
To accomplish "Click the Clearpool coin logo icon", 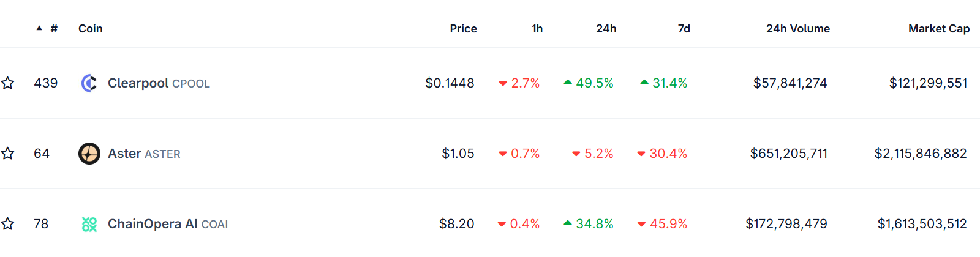I will click(x=89, y=83).
